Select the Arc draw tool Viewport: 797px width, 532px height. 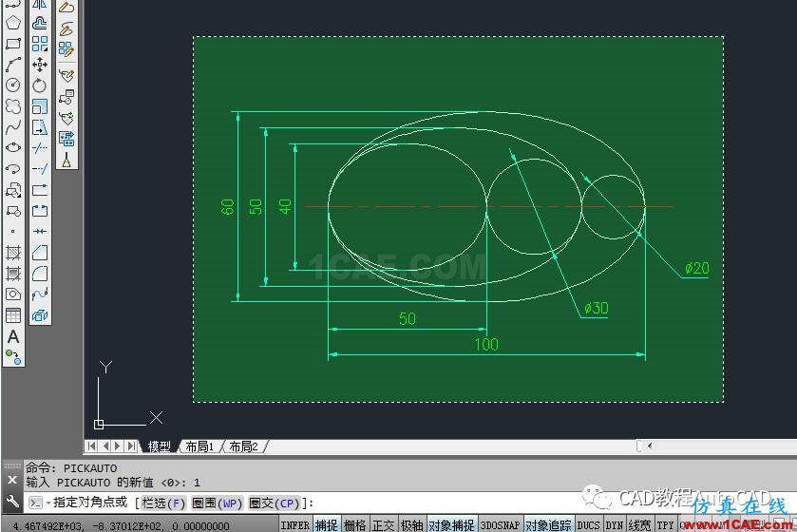[12, 65]
